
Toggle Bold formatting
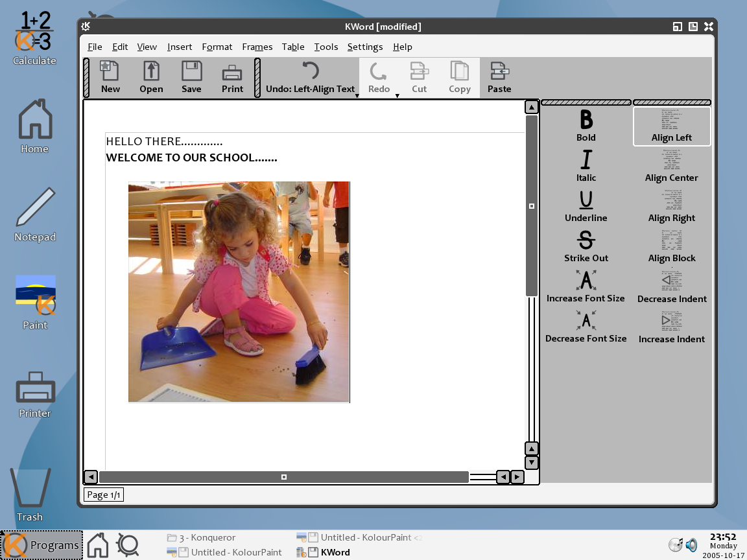pos(586,126)
